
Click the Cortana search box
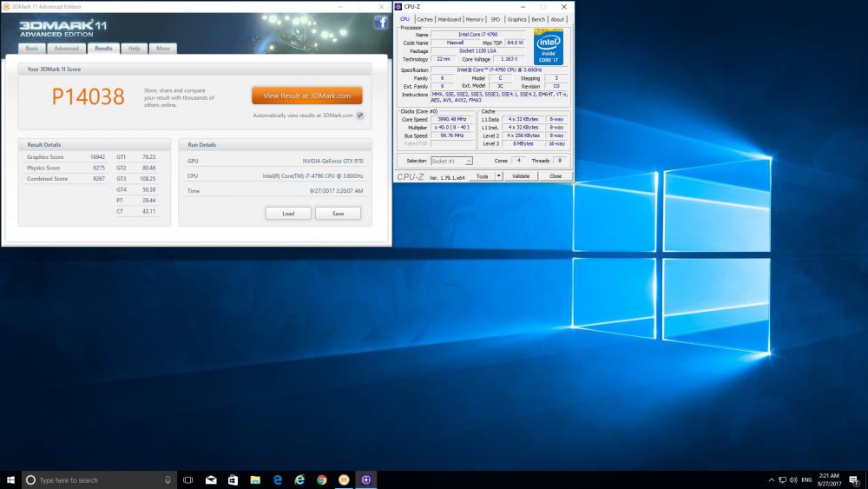click(x=100, y=479)
